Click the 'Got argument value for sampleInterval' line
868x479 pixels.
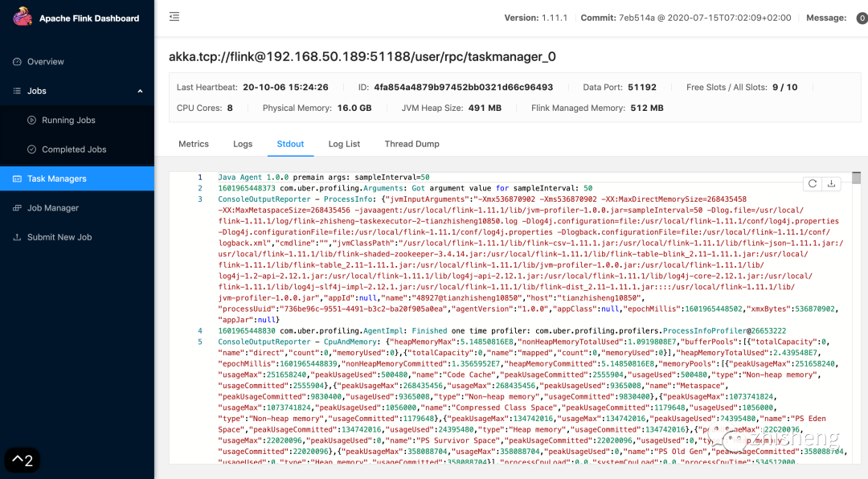coord(405,188)
